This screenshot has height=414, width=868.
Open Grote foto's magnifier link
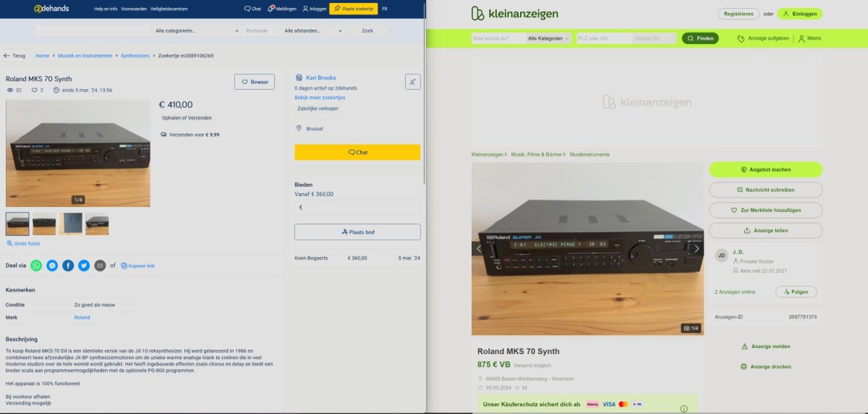(23, 243)
